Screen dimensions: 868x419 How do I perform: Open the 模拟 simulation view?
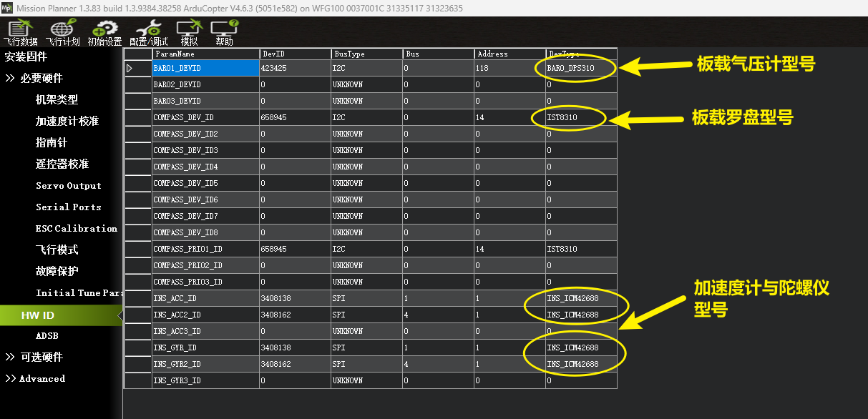click(x=189, y=33)
